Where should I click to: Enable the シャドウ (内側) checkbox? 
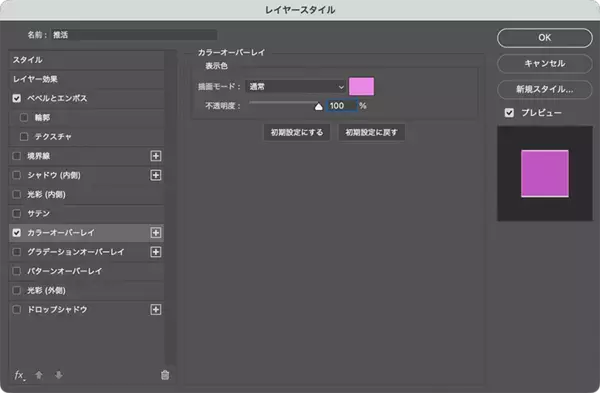point(16,175)
